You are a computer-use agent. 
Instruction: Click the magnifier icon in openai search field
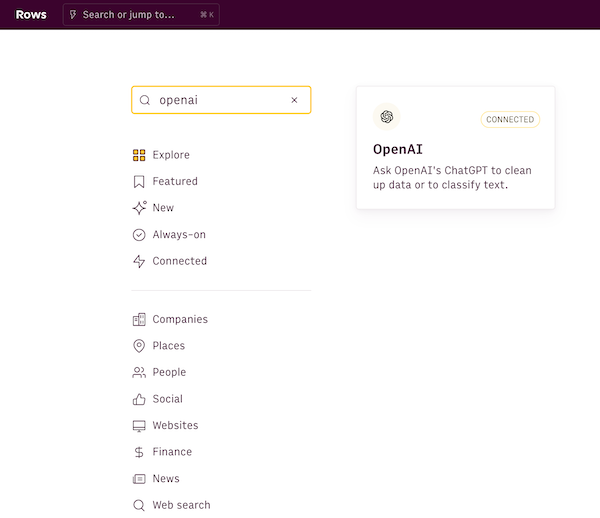145,100
